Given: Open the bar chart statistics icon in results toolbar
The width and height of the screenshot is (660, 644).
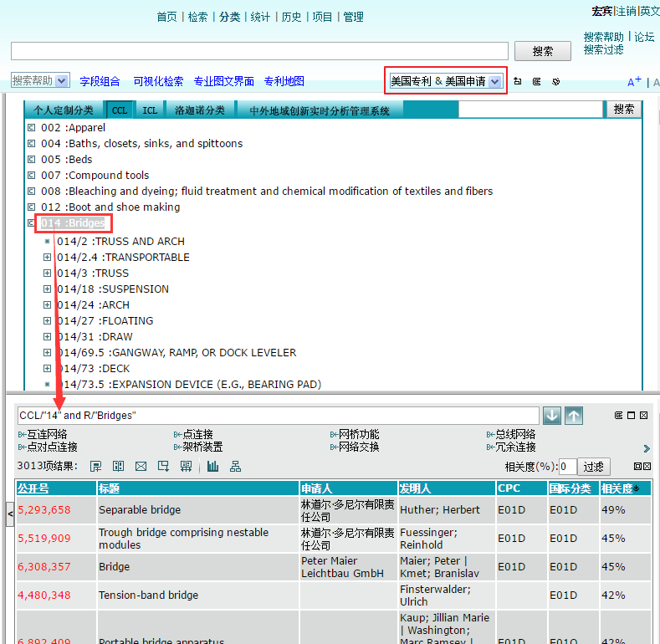Looking at the screenshot, I should 212,466.
